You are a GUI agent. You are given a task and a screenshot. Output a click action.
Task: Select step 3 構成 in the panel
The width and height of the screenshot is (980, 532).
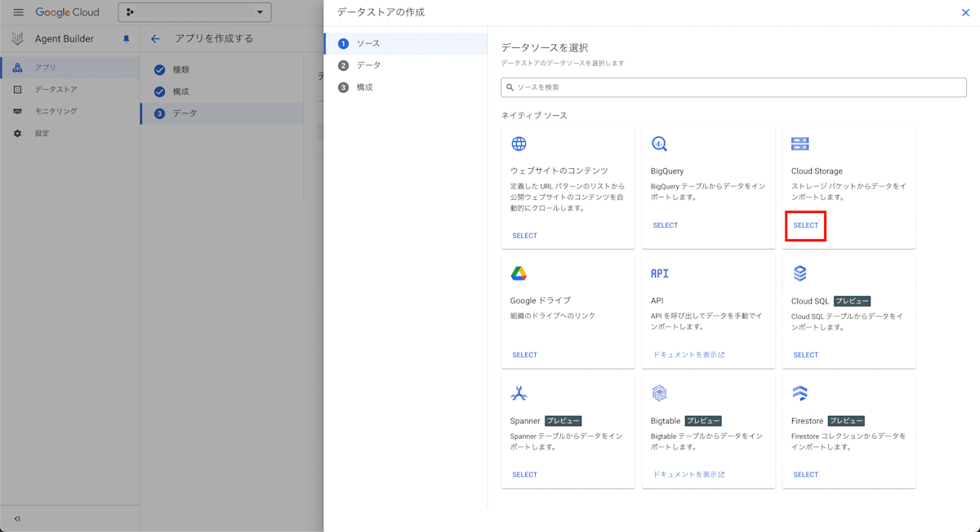[x=405, y=86]
